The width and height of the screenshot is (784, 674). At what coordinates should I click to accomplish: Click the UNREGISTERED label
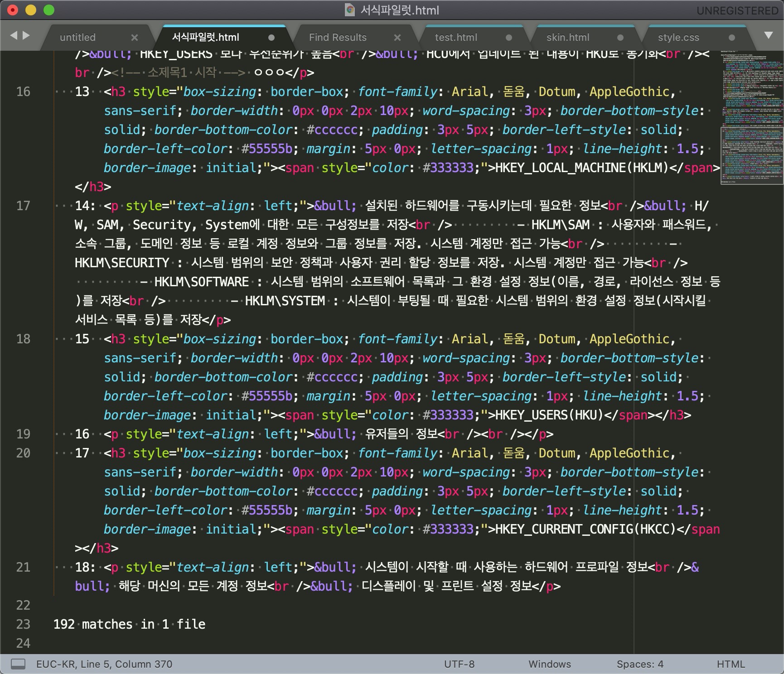tap(737, 10)
